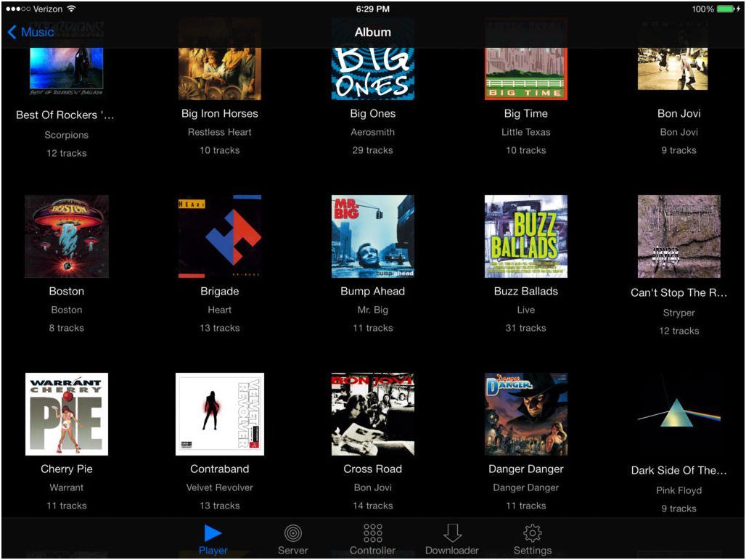Open the Player tab play icon
746x560 pixels.
213,533
